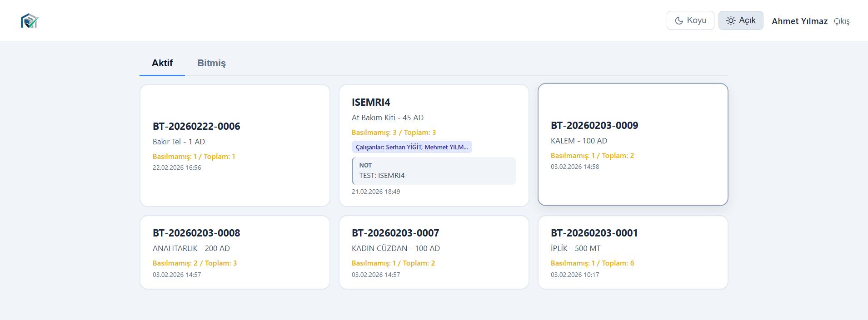This screenshot has width=868, height=320.
Task: Open work order BT-20260203-0001
Action: coord(594,233)
